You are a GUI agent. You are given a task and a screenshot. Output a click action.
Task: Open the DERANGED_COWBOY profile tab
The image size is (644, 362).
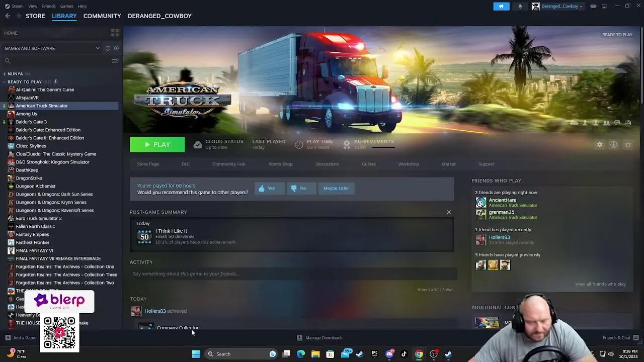tap(159, 16)
